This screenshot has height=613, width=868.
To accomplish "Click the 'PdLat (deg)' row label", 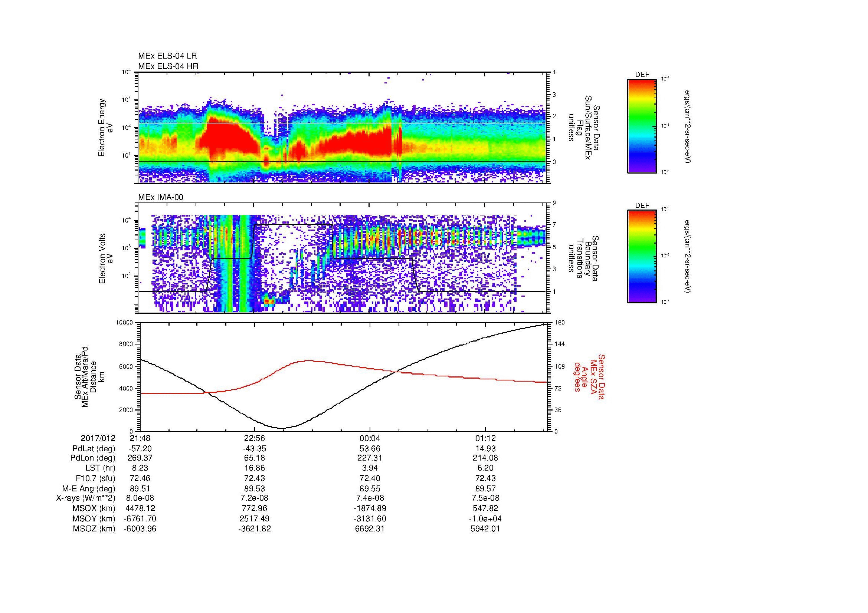I will (x=94, y=449).
